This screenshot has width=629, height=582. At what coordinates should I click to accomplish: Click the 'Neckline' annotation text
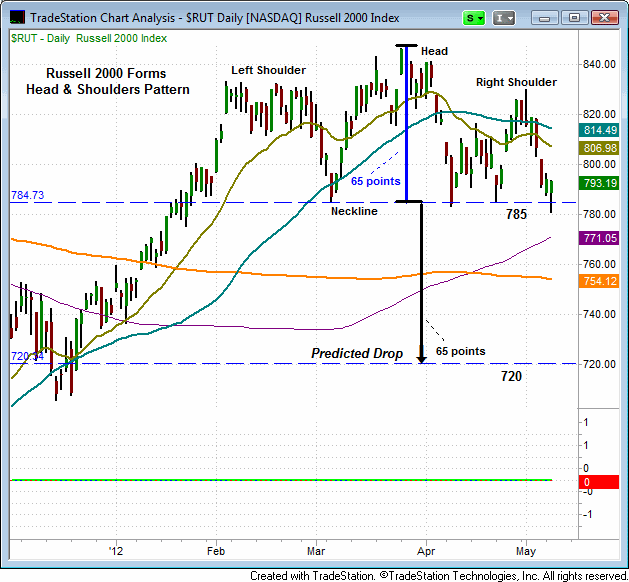click(354, 211)
